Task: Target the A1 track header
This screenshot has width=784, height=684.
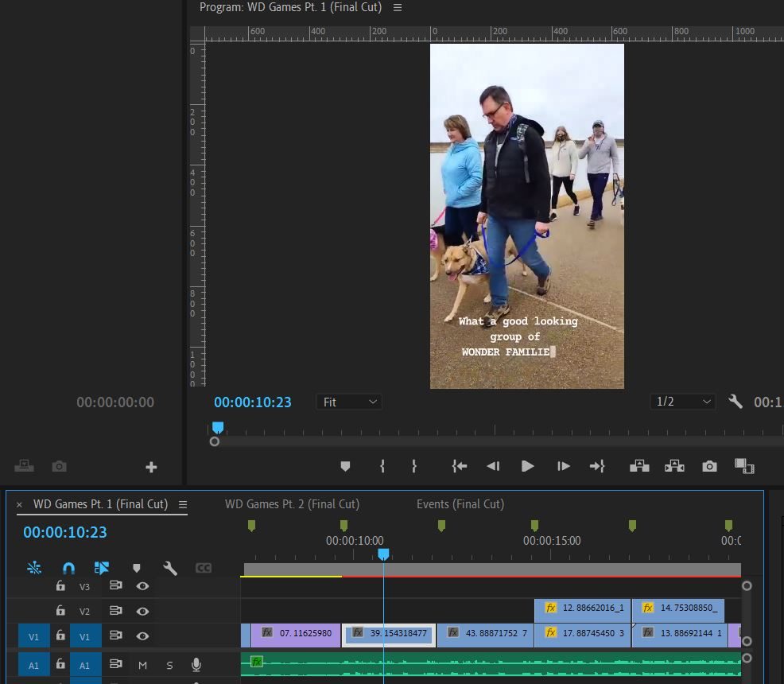Action: (x=85, y=666)
